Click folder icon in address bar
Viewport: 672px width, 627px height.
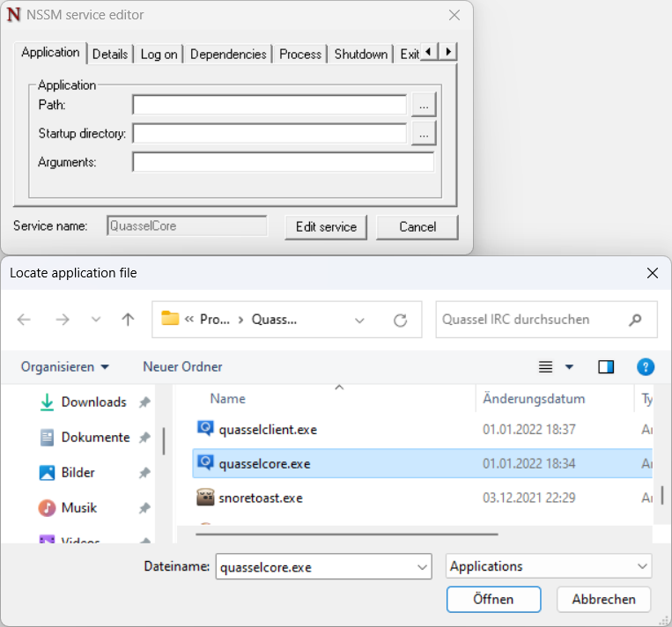(170, 319)
